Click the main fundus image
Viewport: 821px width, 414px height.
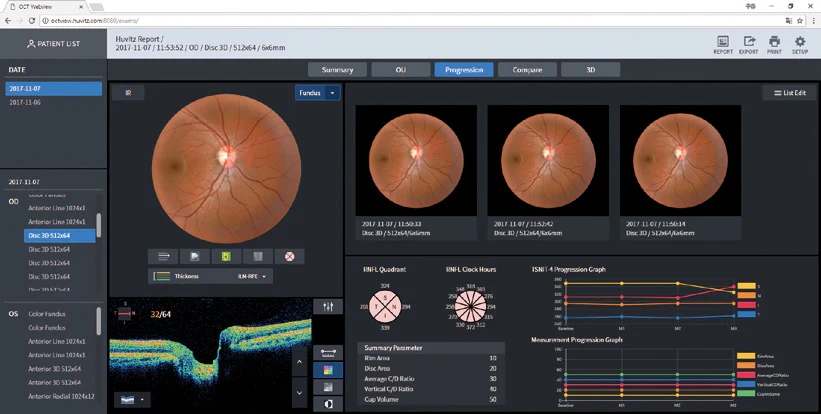click(x=226, y=169)
